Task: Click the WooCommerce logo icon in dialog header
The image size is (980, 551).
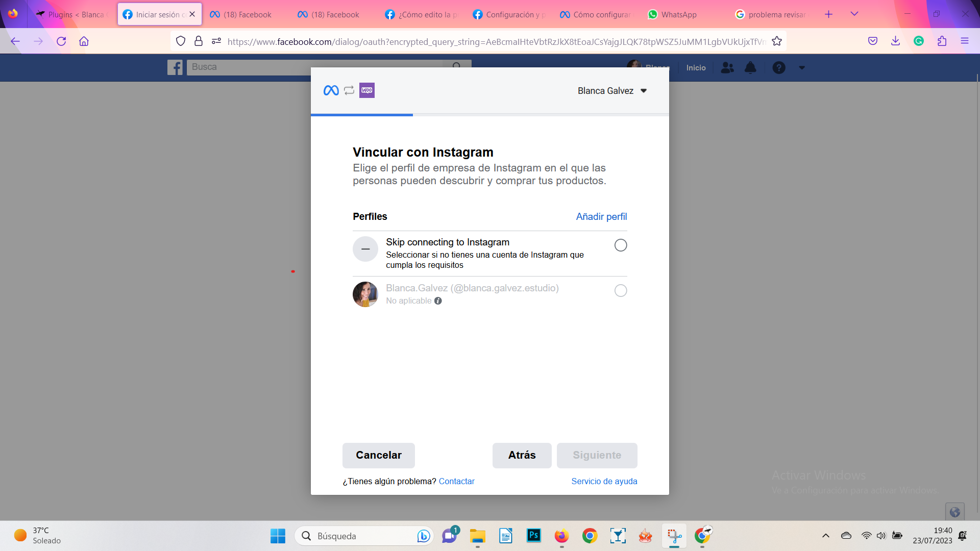Action: 367,90
